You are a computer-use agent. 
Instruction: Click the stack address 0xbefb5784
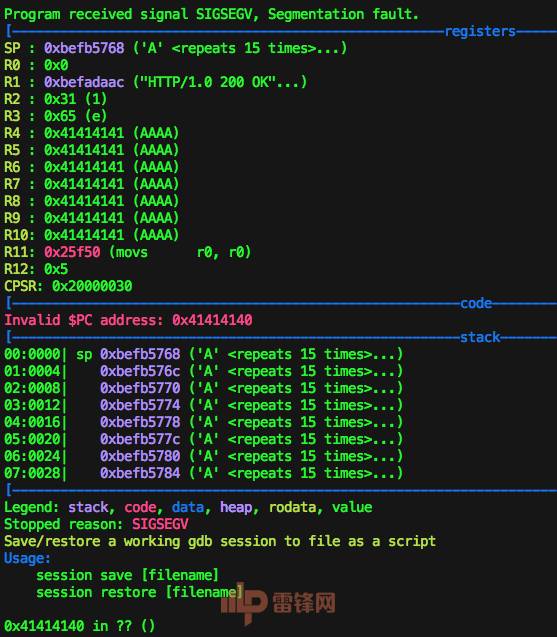point(140,473)
